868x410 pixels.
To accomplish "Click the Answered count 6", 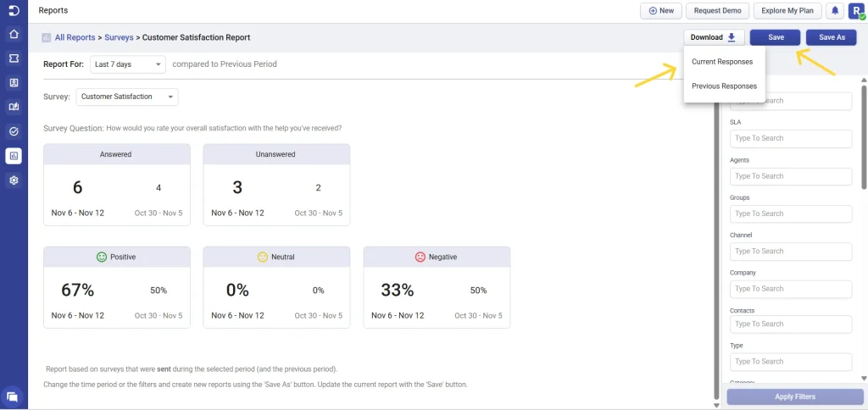I will 77,187.
